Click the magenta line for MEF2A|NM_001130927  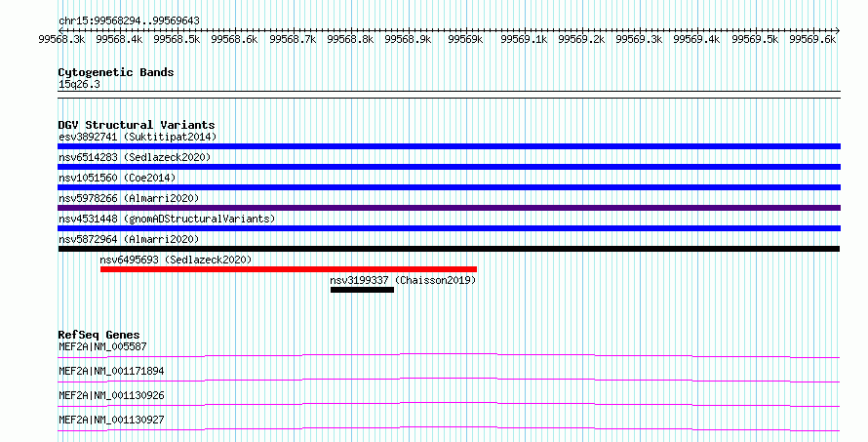[x=449, y=428]
